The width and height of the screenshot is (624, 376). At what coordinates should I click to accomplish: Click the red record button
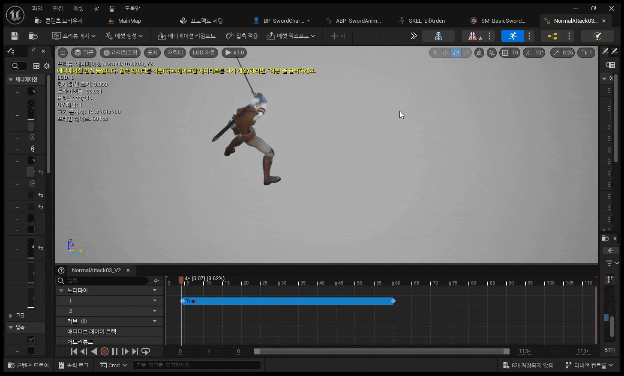click(105, 351)
